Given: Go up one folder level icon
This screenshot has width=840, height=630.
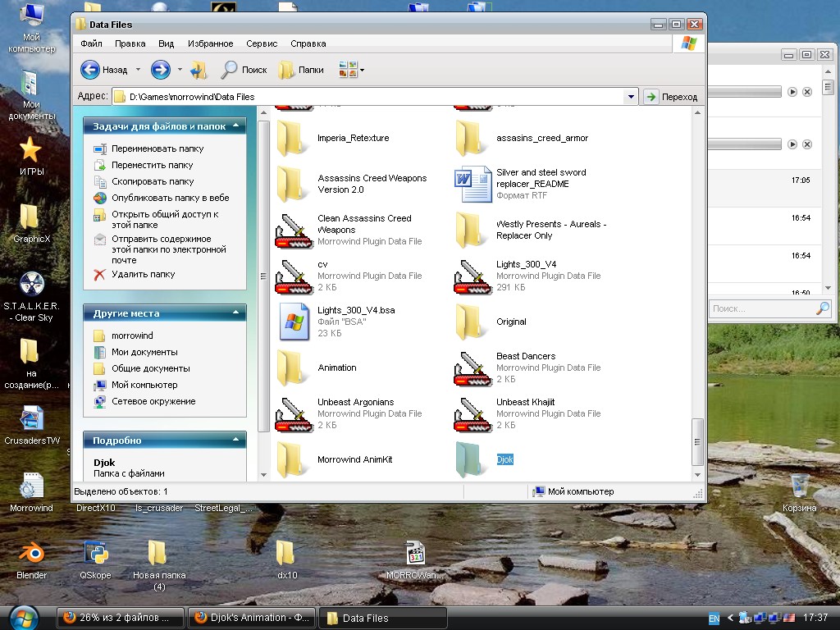Looking at the screenshot, I should (199, 70).
